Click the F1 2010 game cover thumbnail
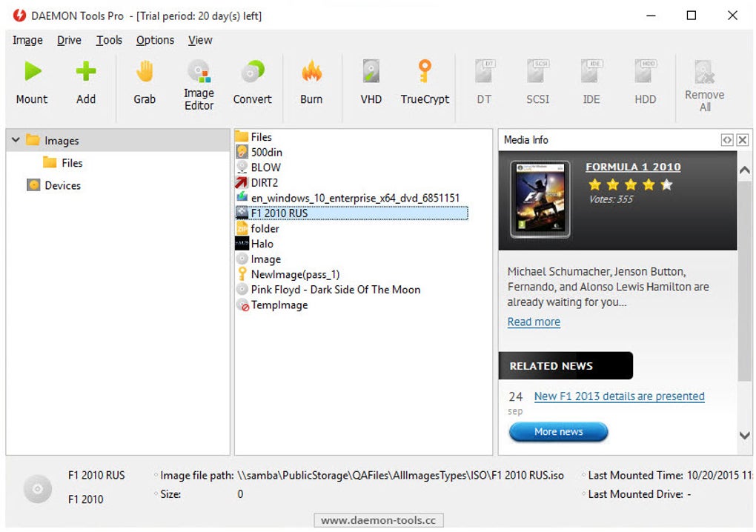 540,199
